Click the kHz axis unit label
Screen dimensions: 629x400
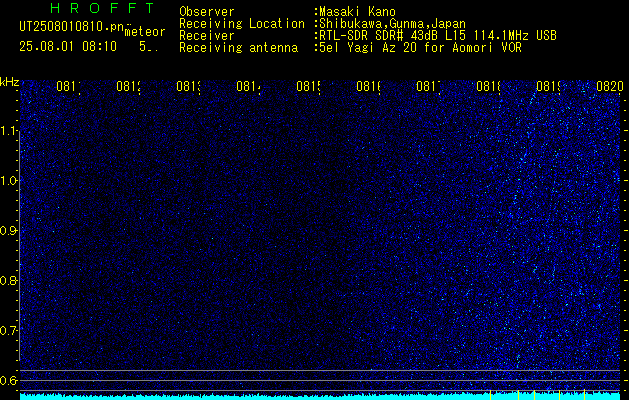(9, 82)
